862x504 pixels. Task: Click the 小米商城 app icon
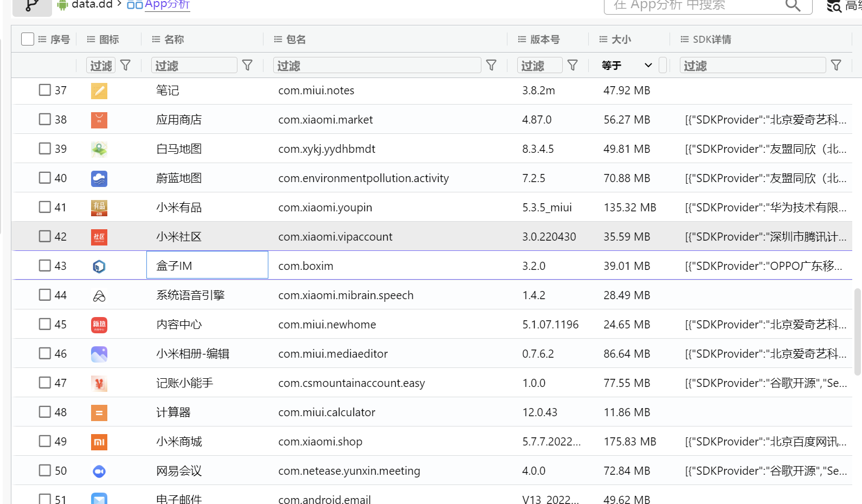tap(99, 442)
